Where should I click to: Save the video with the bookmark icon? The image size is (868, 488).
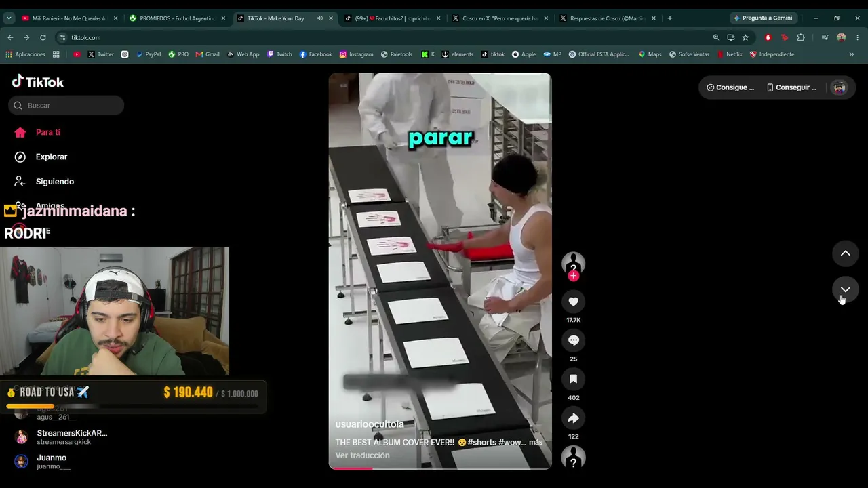[x=573, y=379]
